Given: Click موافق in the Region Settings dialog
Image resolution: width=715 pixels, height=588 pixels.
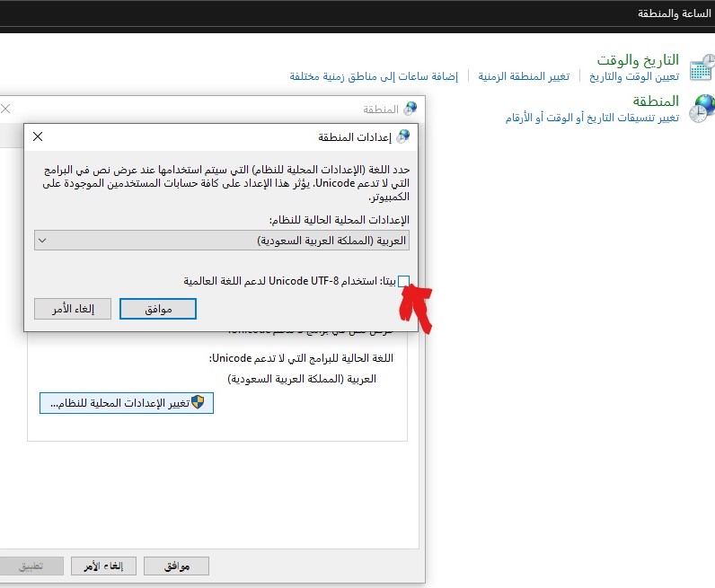Looking at the screenshot, I should (x=158, y=309).
